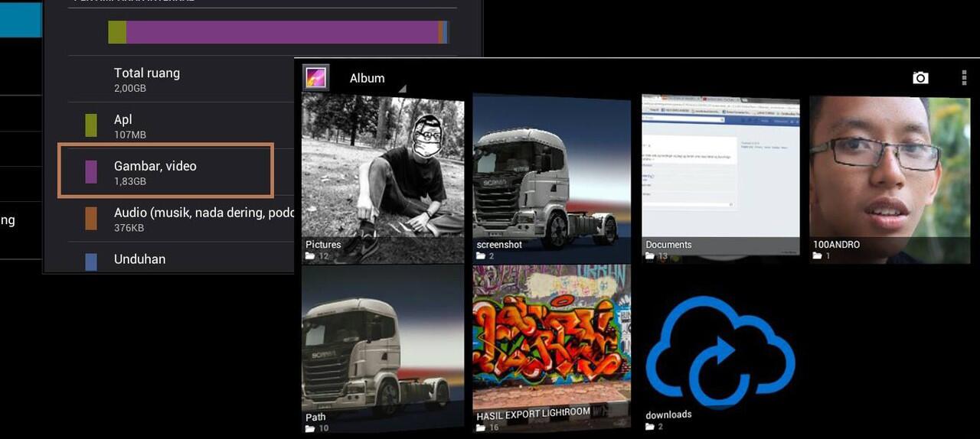Tap the green Apl color swatch
Viewport: 980px width, 439px height.
[91, 125]
